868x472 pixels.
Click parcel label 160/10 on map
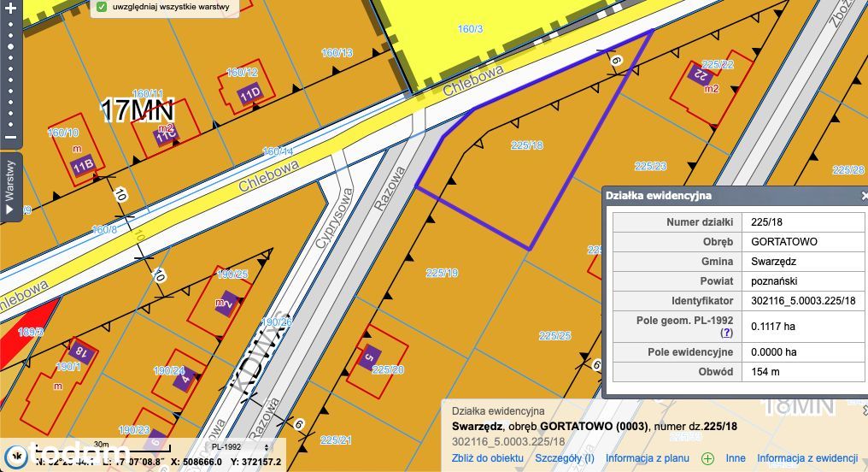(x=63, y=133)
